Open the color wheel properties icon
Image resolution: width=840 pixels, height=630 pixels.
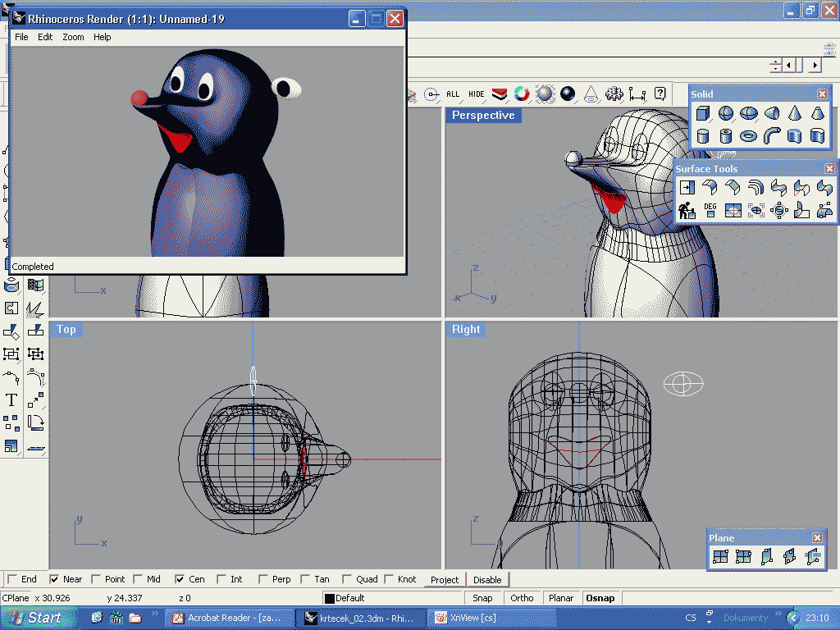tap(522, 94)
